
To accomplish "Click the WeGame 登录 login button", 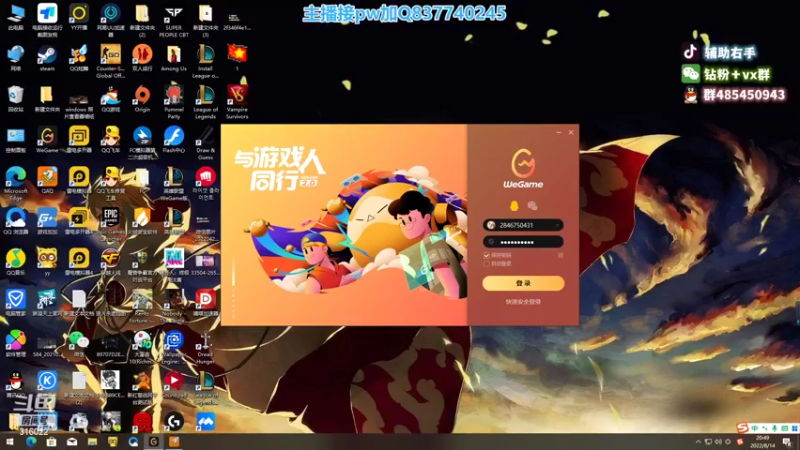I will (x=523, y=283).
